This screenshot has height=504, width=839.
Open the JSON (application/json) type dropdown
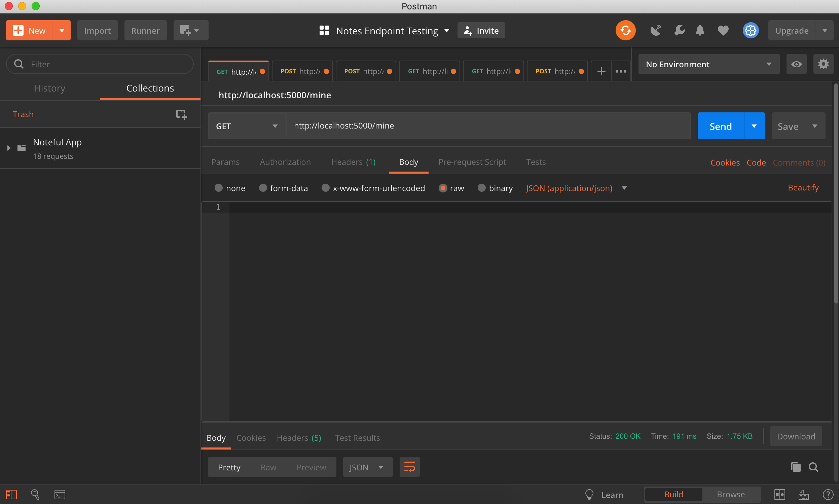576,188
